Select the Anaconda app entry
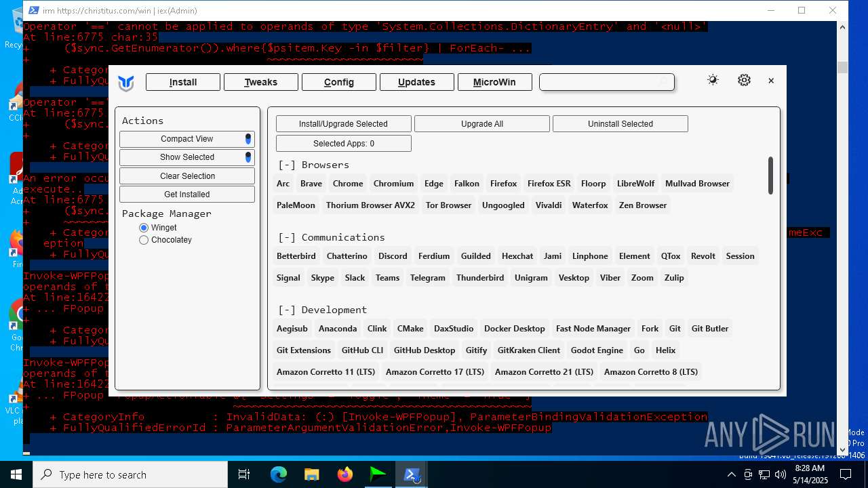868x488 pixels. (x=338, y=329)
